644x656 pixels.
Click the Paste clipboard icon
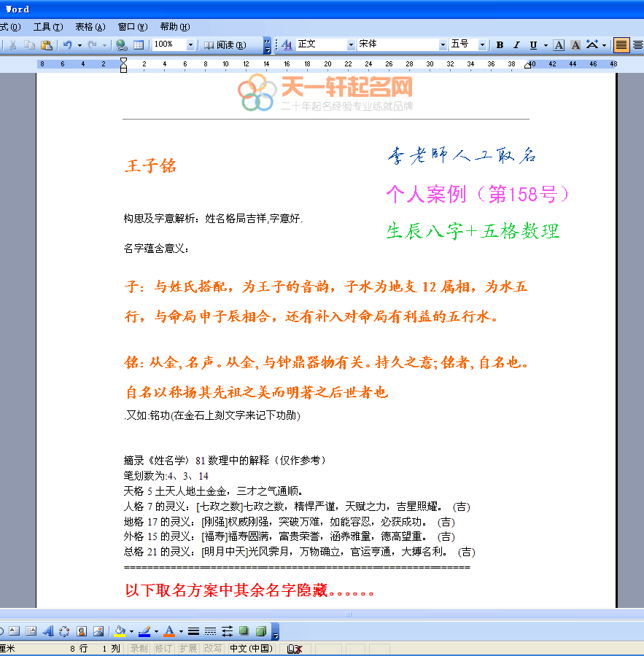pyautogui.click(x=46, y=44)
